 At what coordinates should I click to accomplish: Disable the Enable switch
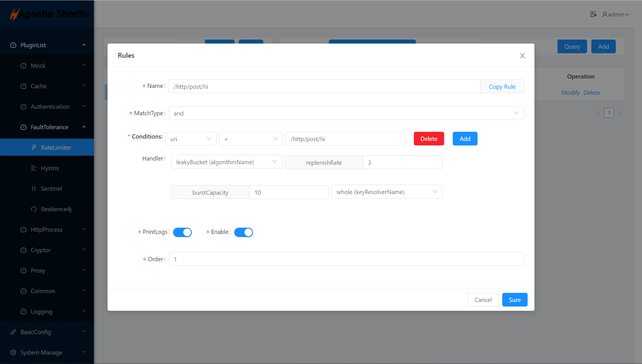243,232
